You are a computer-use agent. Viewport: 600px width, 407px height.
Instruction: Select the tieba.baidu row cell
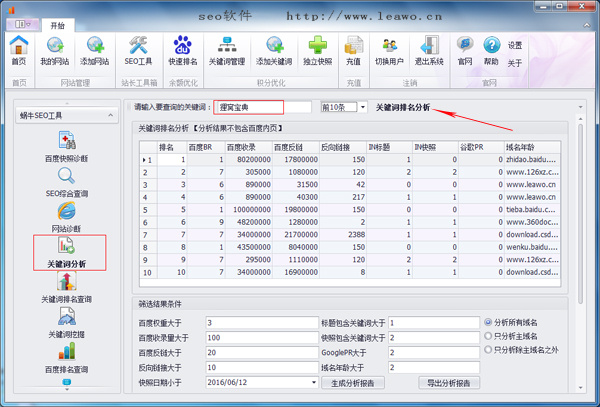(532, 210)
